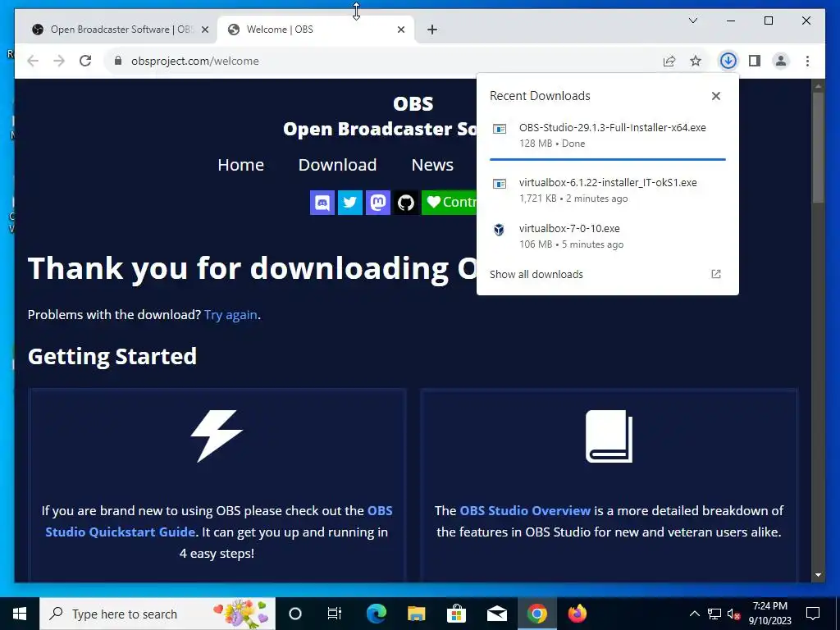Open a new Chrome tab
Viewport: 840px width, 630px height.
tap(432, 30)
